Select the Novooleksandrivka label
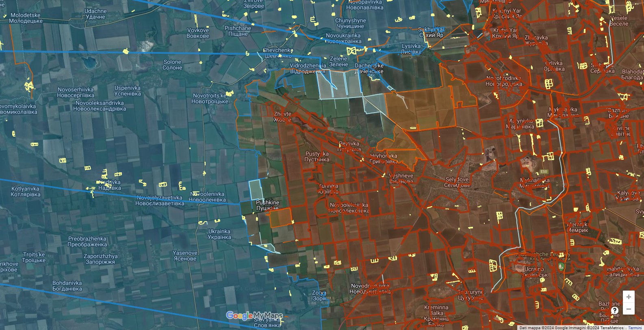 coord(100,106)
